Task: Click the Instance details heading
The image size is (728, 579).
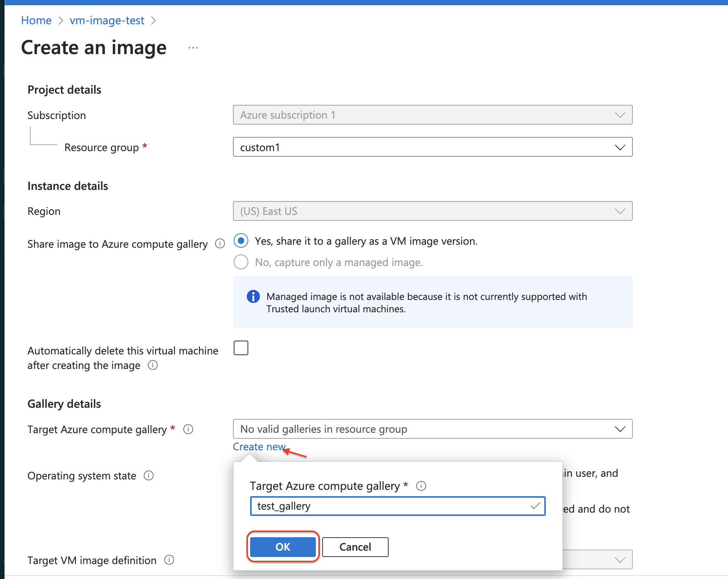Action: pos(68,186)
